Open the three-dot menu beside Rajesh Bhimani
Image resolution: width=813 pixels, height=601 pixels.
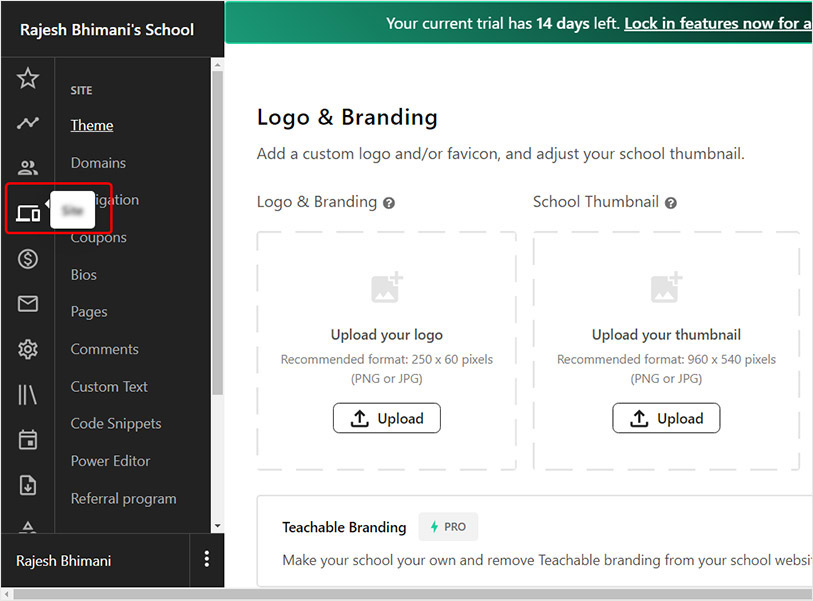(x=206, y=558)
